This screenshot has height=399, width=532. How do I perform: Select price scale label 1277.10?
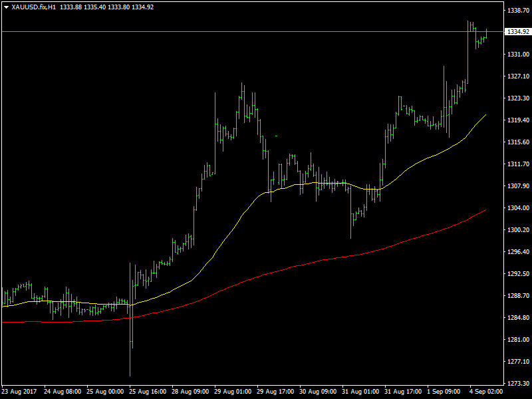click(518, 362)
